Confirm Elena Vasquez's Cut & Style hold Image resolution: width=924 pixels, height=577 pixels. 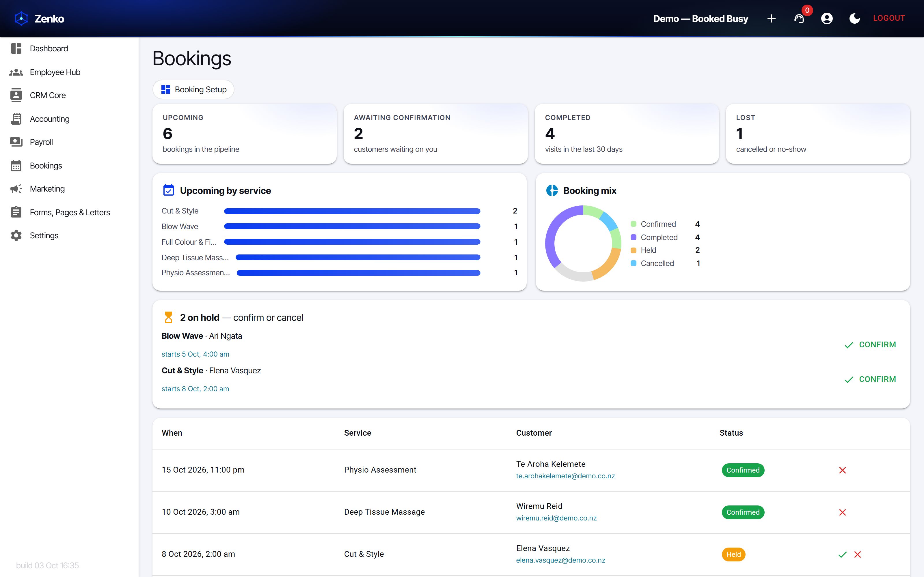tap(870, 379)
